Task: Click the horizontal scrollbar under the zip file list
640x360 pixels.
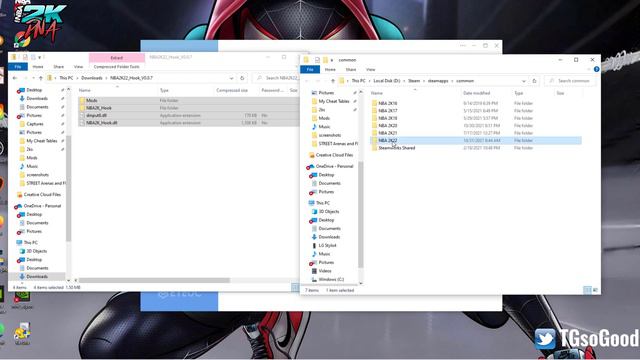Action: pos(154,280)
